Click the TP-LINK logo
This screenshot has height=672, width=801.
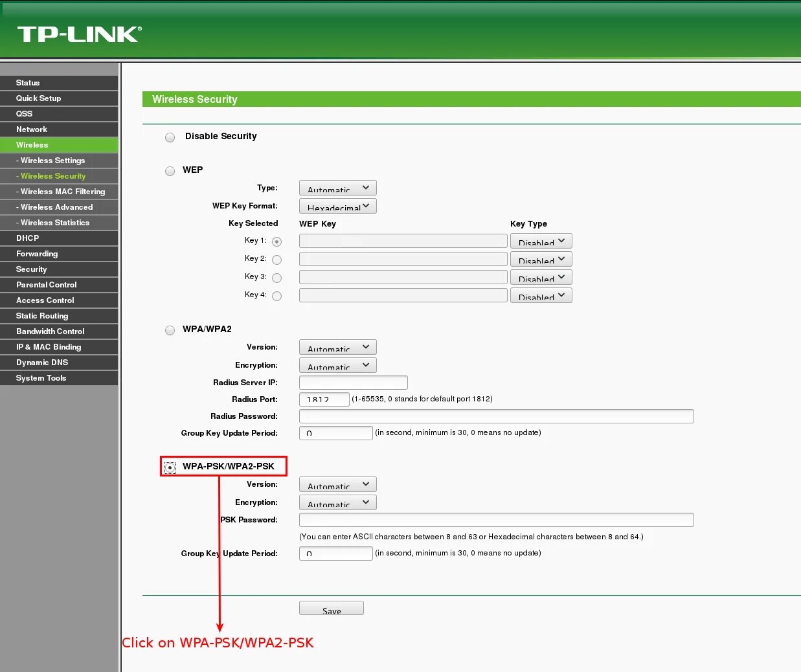tap(79, 34)
